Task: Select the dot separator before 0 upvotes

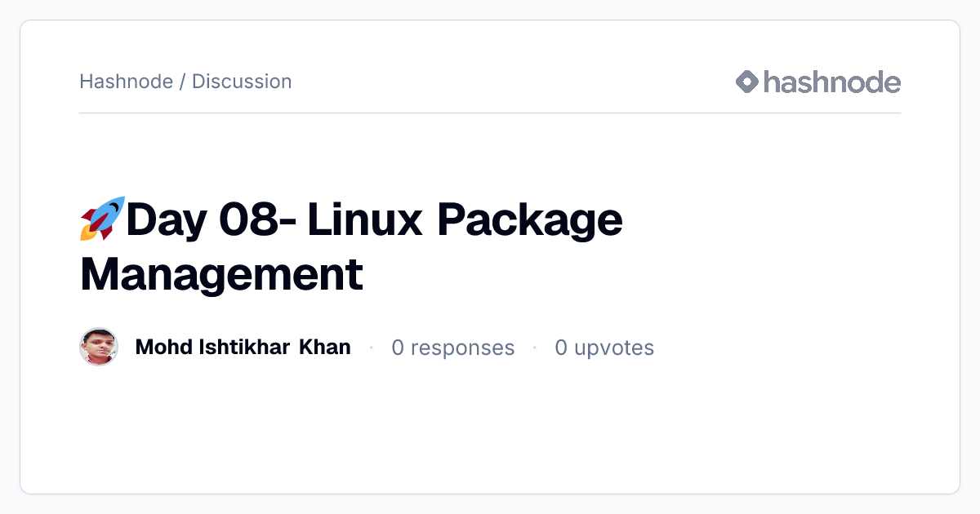Action: pyautogui.click(x=535, y=348)
